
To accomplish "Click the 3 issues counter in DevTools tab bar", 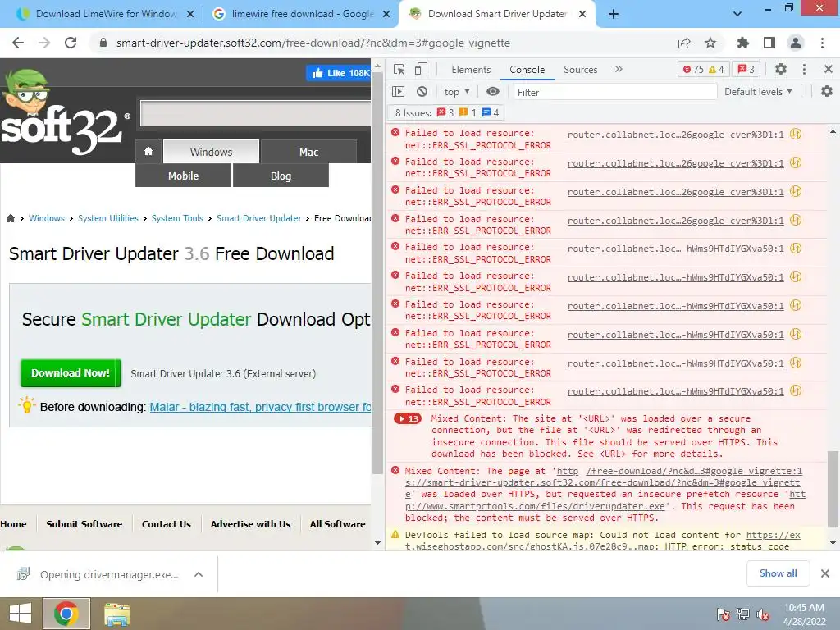I will pos(746,69).
